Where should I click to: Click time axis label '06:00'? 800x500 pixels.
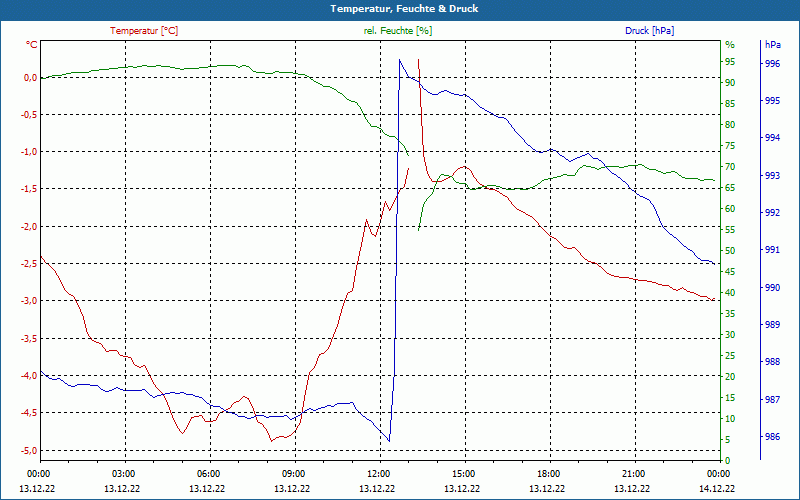tap(208, 473)
